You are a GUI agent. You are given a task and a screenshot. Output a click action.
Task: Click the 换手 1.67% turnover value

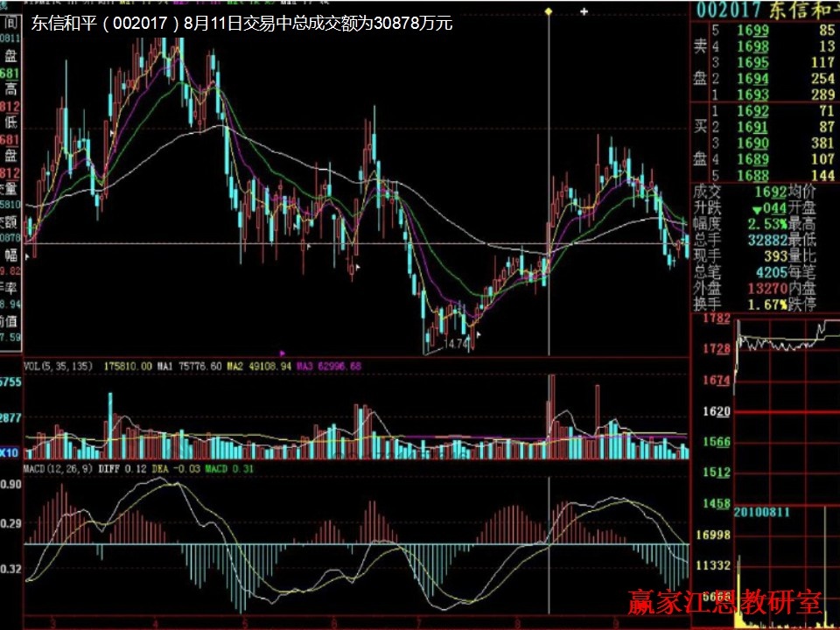(766, 304)
